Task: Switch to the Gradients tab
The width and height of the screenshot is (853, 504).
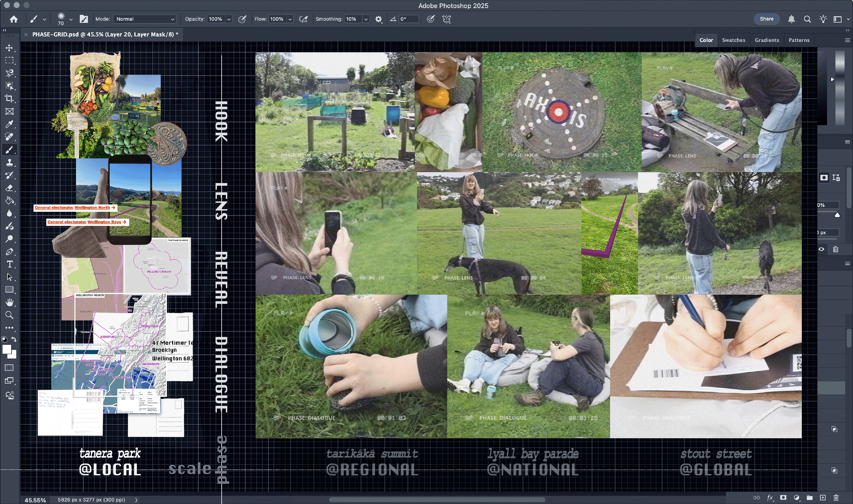Action: (767, 40)
